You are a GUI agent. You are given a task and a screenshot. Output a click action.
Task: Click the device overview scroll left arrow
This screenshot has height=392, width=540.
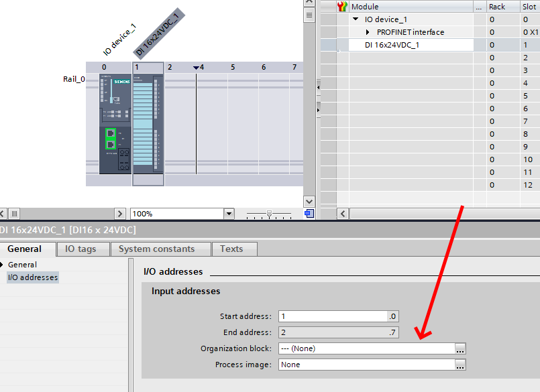click(x=343, y=214)
